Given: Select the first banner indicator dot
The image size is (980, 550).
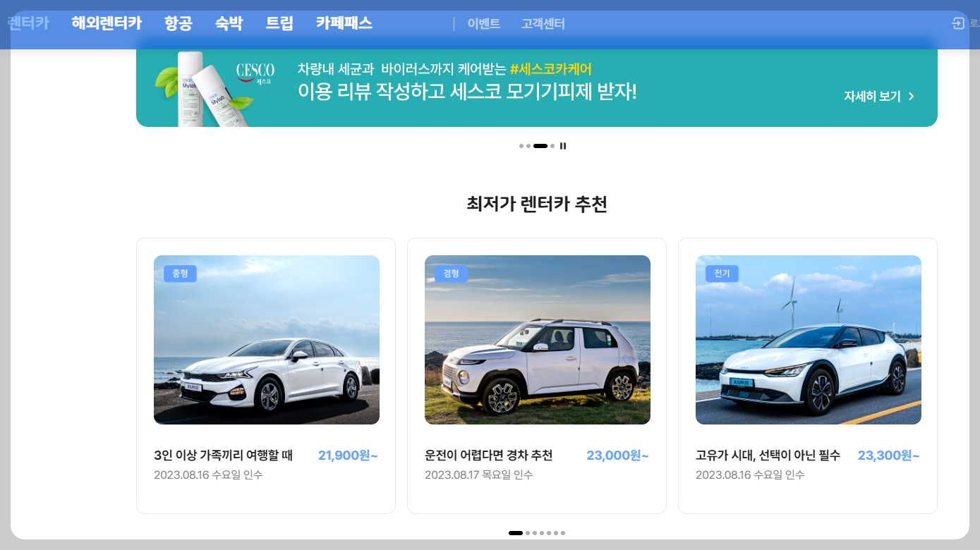Looking at the screenshot, I should tap(522, 146).
